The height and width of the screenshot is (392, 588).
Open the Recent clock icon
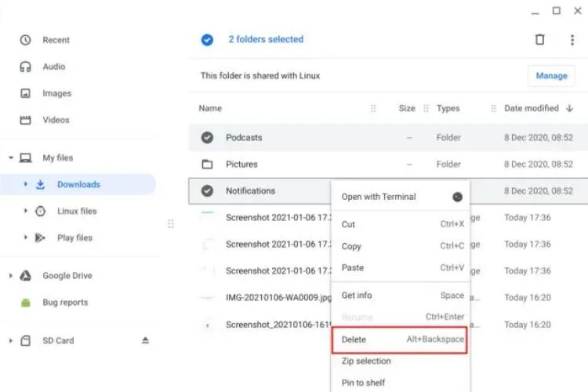coord(25,40)
